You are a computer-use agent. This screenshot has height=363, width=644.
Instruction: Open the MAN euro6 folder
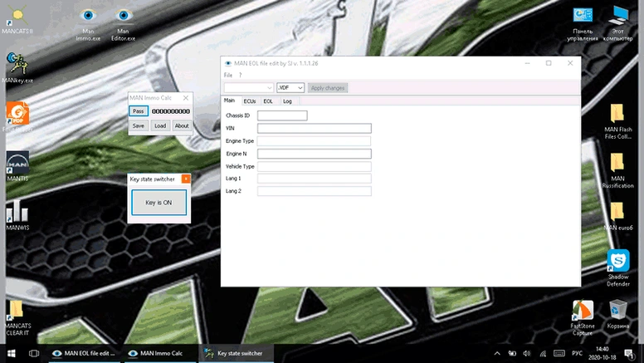(617, 216)
